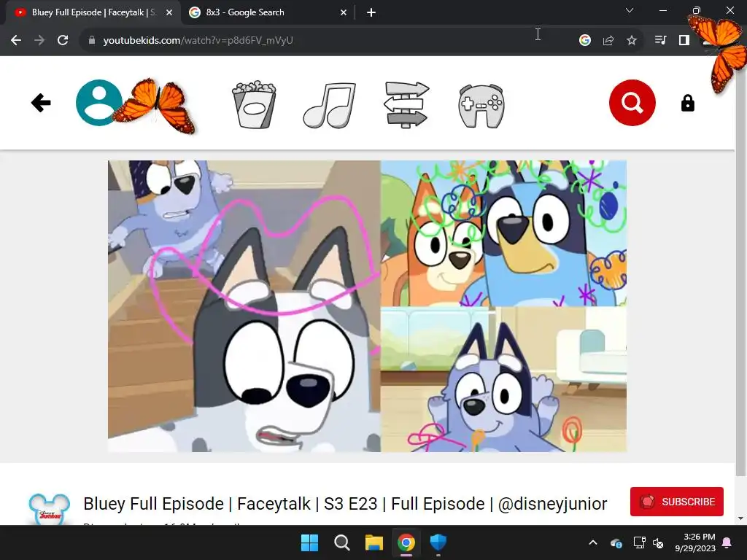Click the Google icon in address bar
Image resolution: width=747 pixels, height=560 pixels.
click(x=585, y=40)
